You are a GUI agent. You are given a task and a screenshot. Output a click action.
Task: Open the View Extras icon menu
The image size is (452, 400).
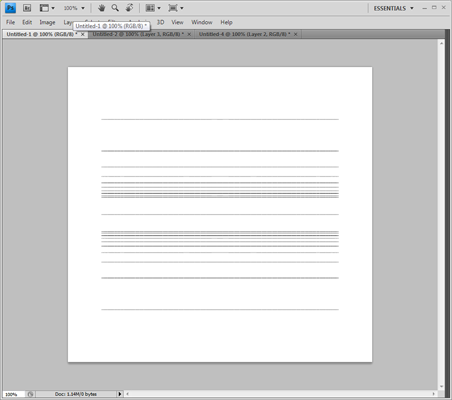(47, 8)
